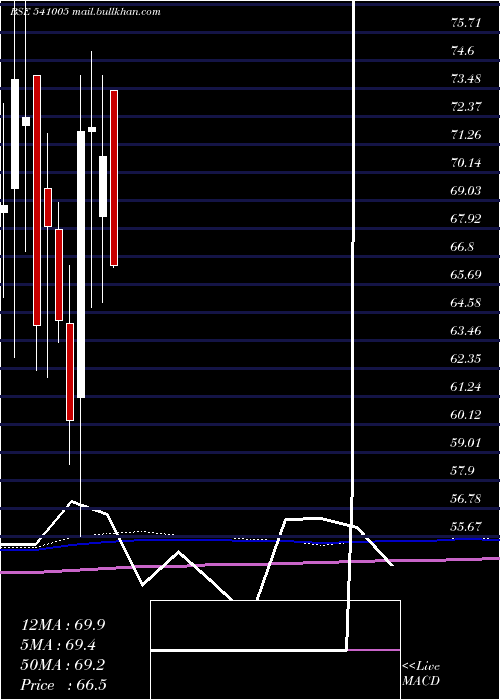
Task: Click the 61.24 price axis label
Action: 466,387
